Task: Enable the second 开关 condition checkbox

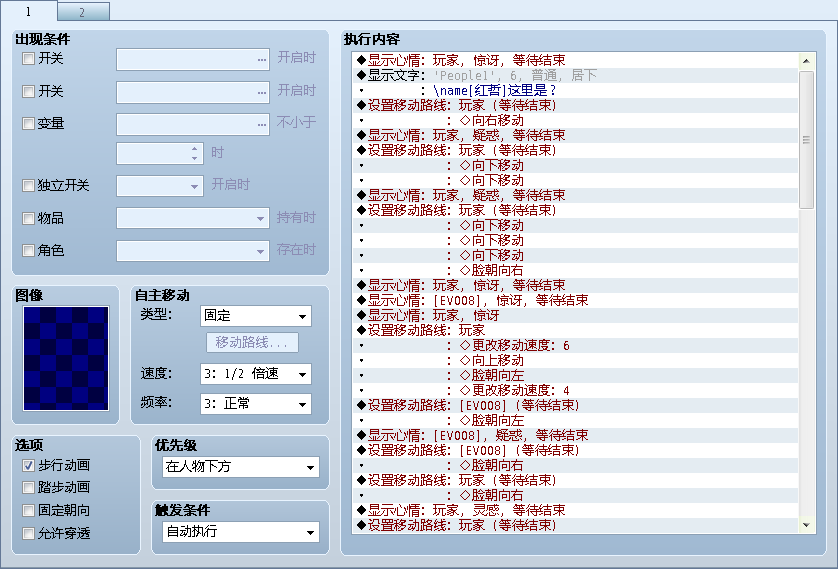Action: (x=28, y=91)
